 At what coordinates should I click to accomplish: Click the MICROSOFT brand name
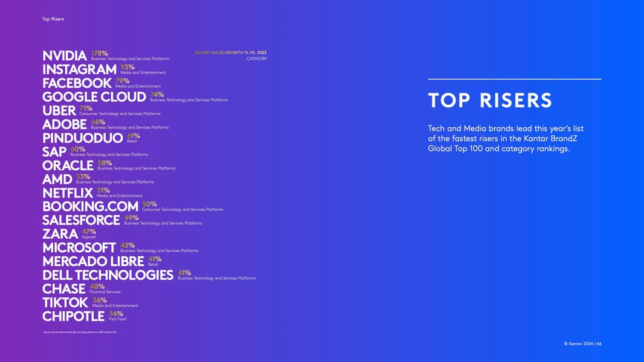pos(79,248)
